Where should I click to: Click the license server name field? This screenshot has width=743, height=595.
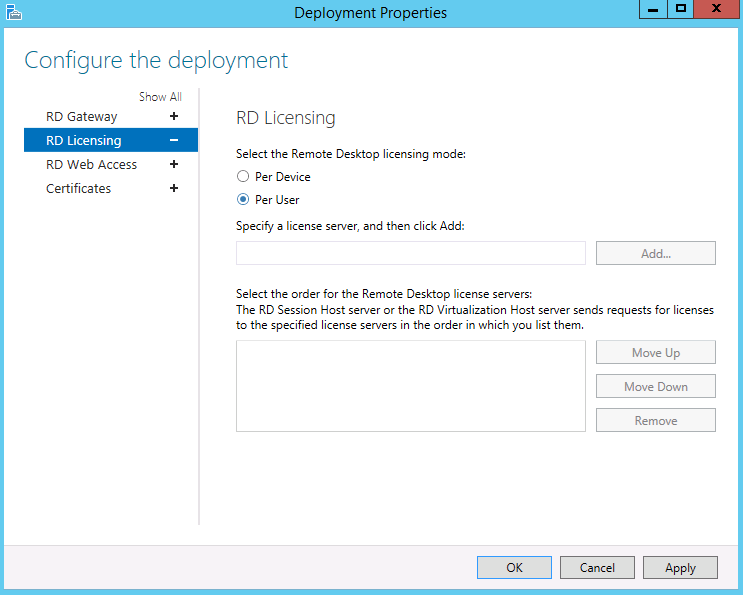[x=411, y=253]
